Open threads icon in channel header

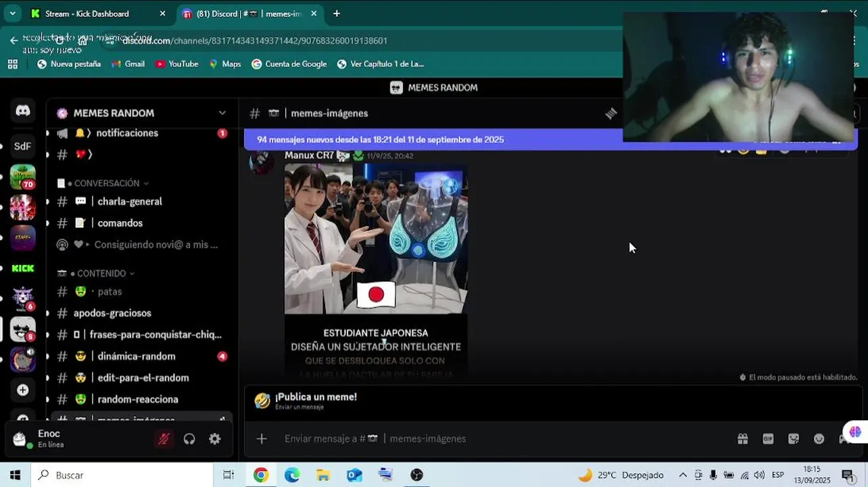pos(611,114)
